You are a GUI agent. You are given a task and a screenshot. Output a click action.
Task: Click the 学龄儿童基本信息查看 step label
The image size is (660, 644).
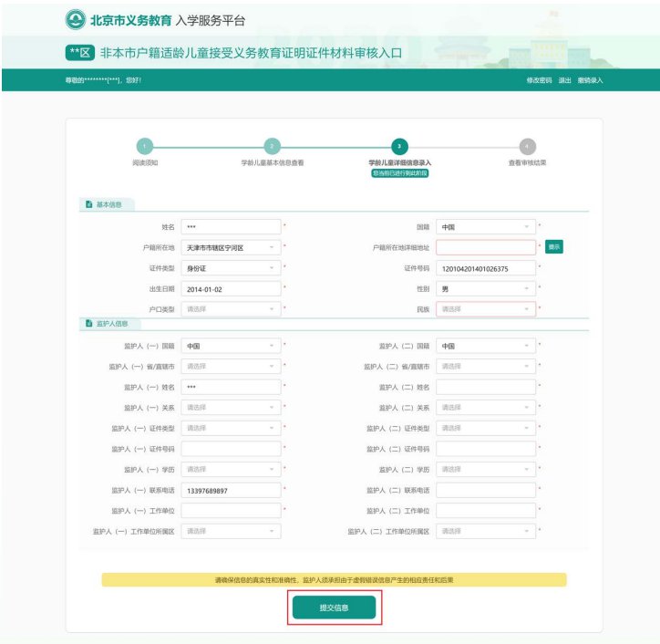[273, 162]
